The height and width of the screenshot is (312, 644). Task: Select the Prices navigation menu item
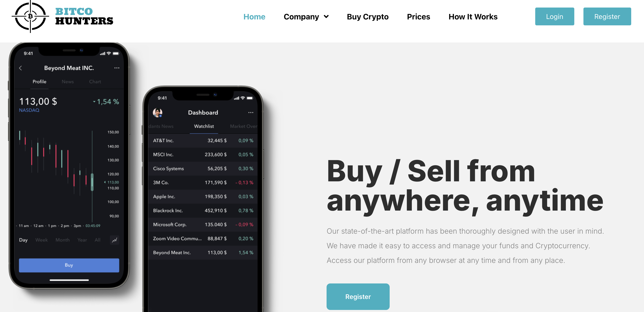pos(419,17)
